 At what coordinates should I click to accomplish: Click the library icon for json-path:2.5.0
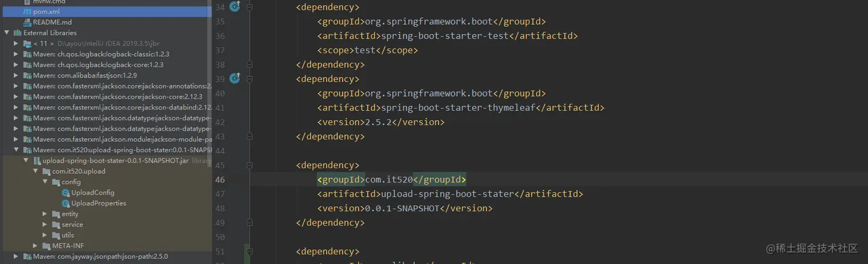pyautogui.click(x=27, y=257)
